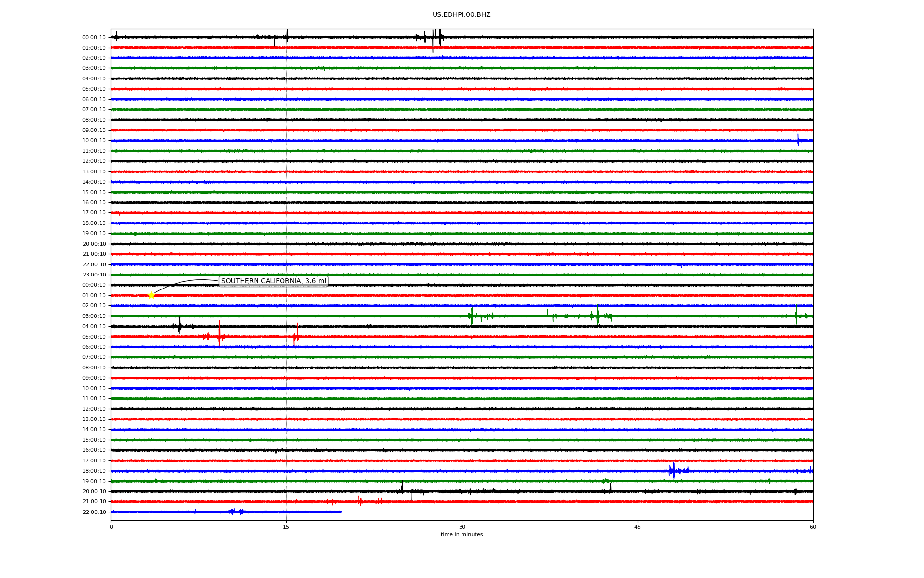The height and width of the screenshot is (578, 924).
Task: Click the plot title US.EDHPI.00.BHZ
Action: [x=461, y=15]
